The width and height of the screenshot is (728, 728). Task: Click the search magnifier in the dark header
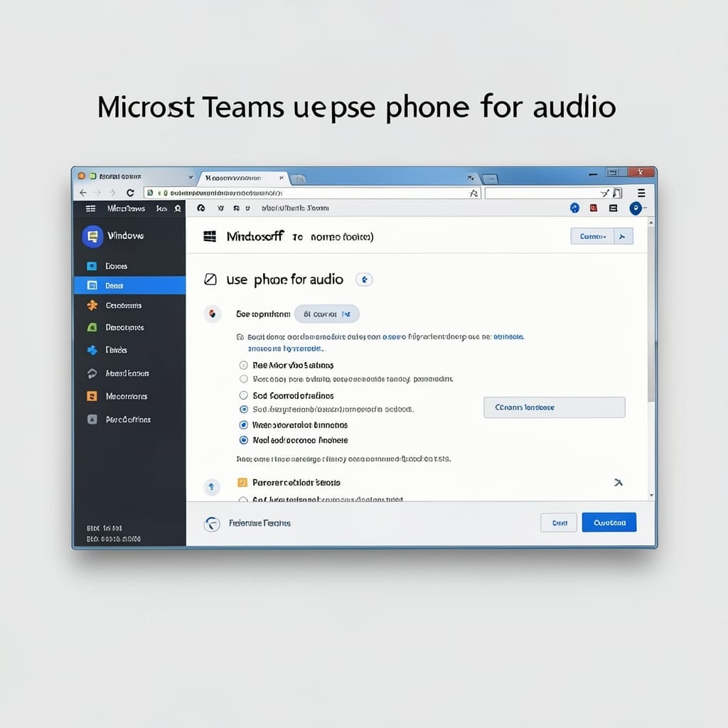[177, 208]
